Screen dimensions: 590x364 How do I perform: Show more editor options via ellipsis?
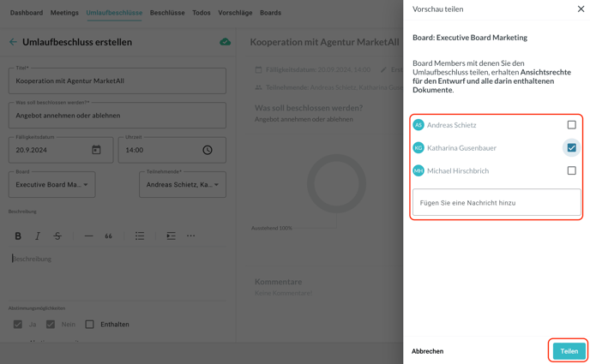coord(190,236)
